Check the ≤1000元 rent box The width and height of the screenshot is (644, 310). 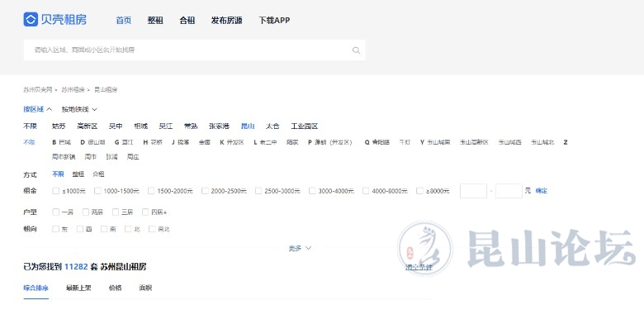point(56,191)
